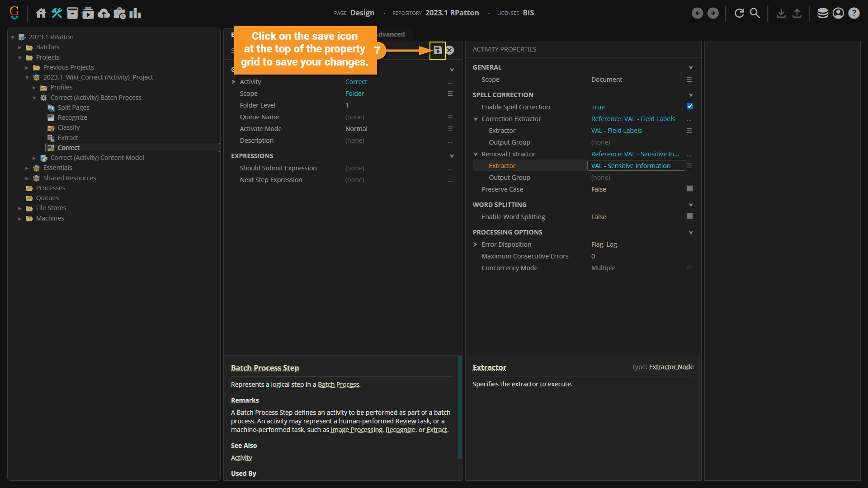868x488 pixels.
Task: Click the refresh icon in top toolbar
Action: pyautogui.click(x=739, y=13)
